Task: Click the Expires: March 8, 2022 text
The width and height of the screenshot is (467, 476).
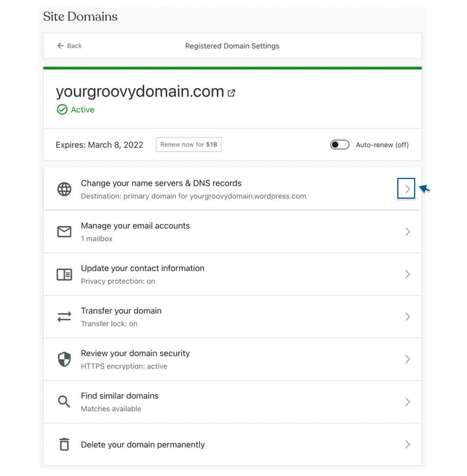Action: (x=99, y=145)
